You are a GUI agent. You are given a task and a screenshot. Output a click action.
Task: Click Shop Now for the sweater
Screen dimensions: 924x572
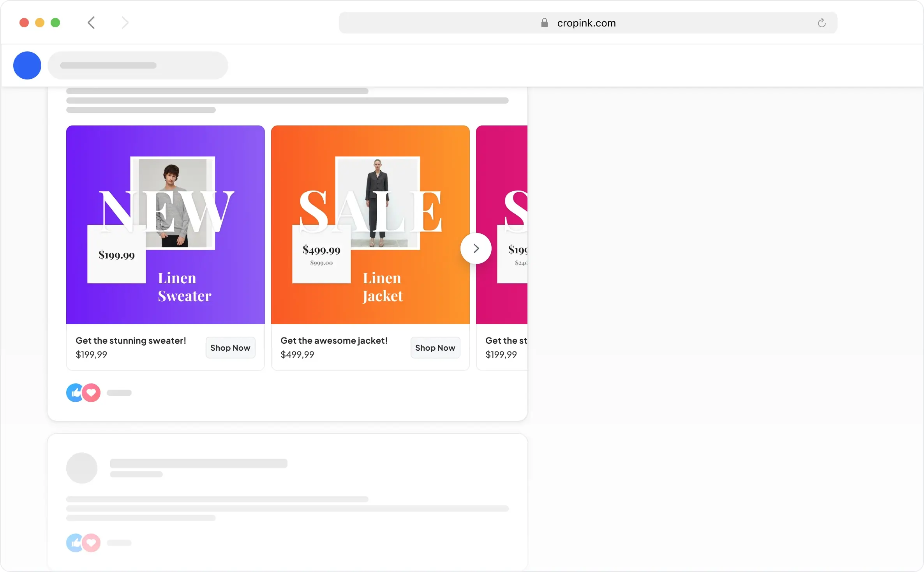[x=230, y=348]
